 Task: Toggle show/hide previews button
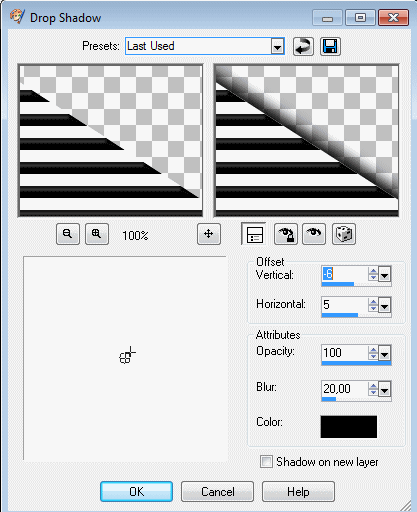point(255,234)
